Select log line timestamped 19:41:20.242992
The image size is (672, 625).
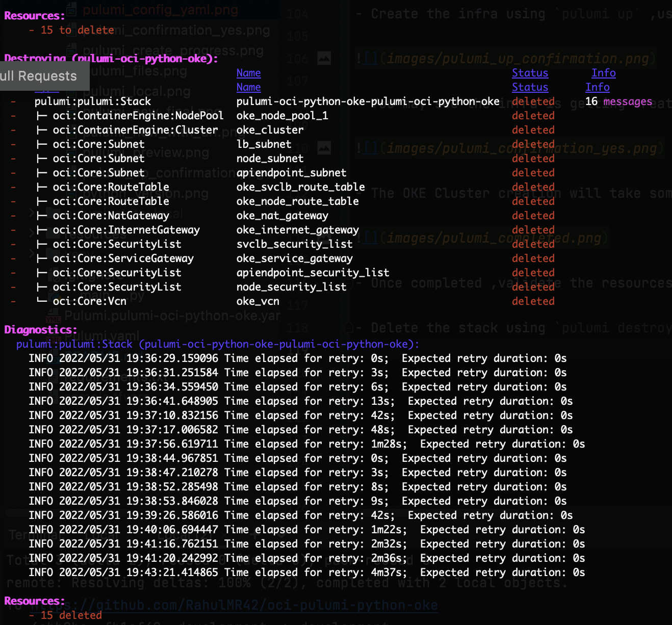[x=307, y=558]
